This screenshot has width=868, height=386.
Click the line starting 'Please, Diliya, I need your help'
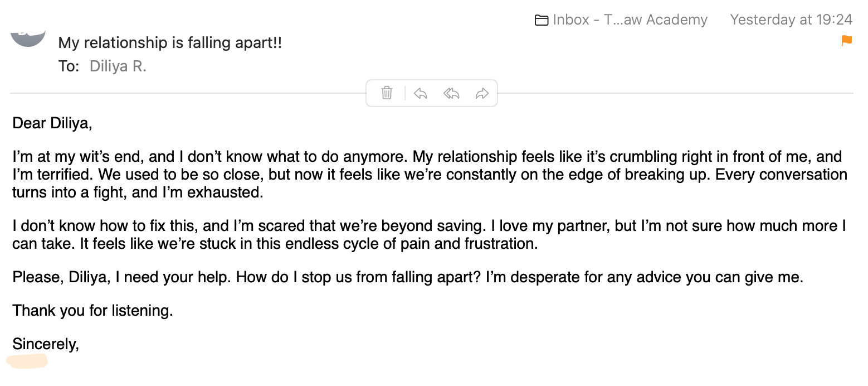pyautogui.click(x=408, y=277)
